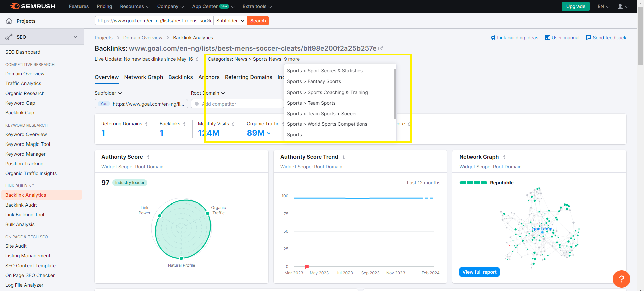
Task: Open SEO Dashboard in sidebar
Action: pyautogui.click(x=23, y=52)
